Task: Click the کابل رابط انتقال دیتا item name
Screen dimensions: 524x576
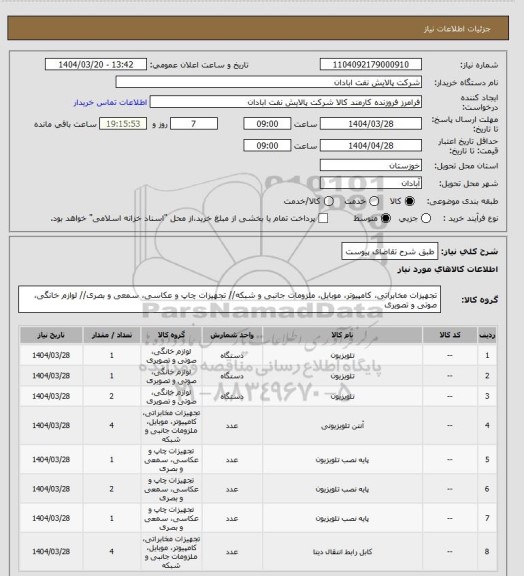Action: 342,552
